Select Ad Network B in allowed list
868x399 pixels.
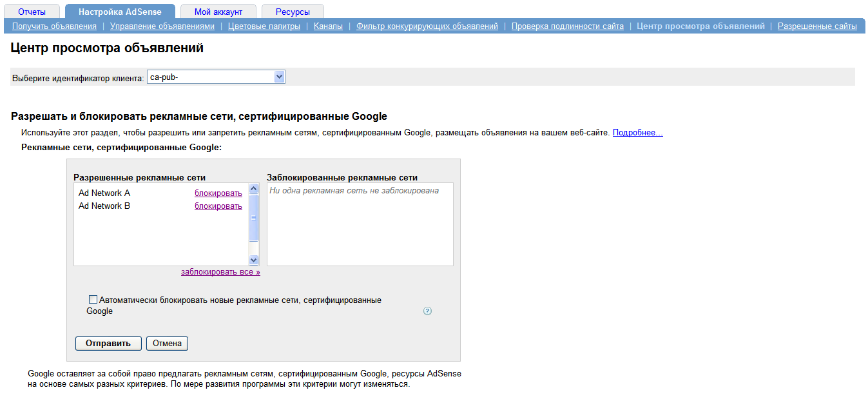pyautogui.click(x=104, y=206)
